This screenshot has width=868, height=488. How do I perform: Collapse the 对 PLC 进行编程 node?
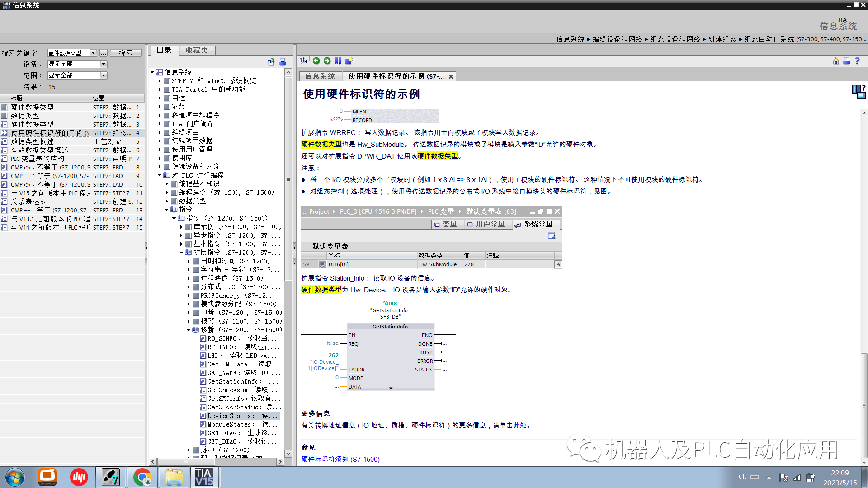pos(160,175)
